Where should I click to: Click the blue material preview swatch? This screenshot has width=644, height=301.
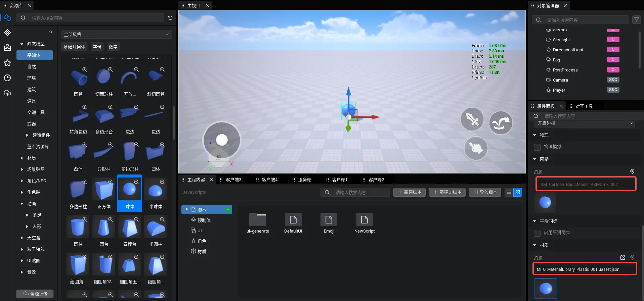[546, 289]
